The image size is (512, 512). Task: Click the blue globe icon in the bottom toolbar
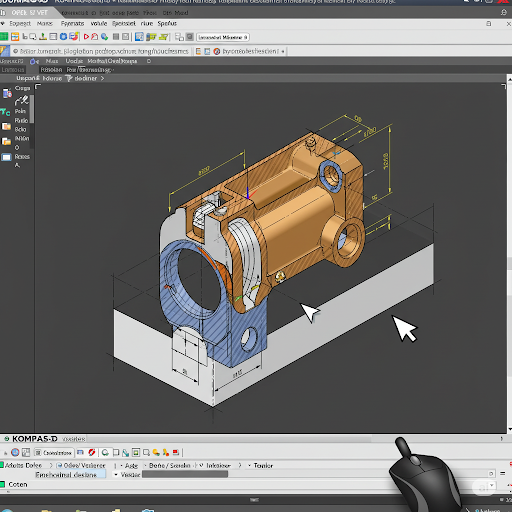click(15, 452)
